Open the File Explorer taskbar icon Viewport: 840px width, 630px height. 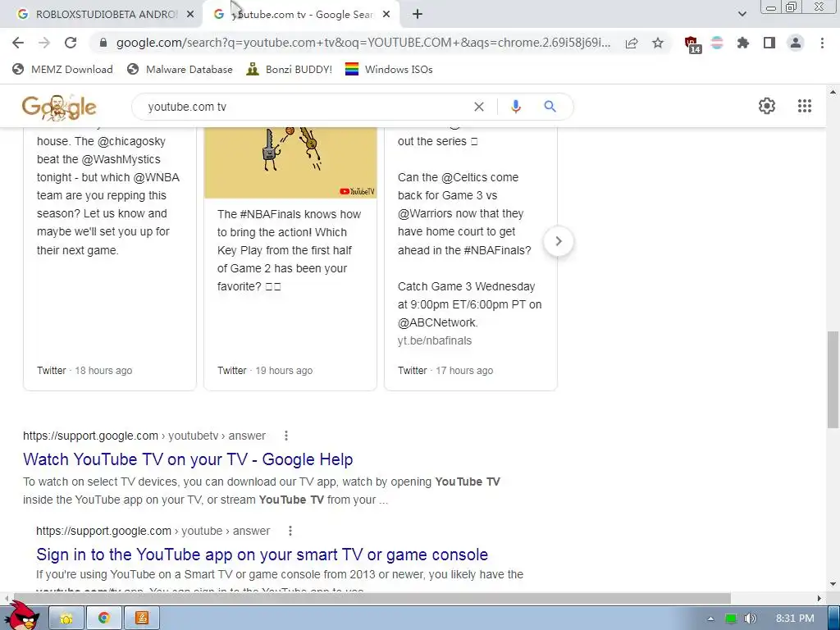66,619
